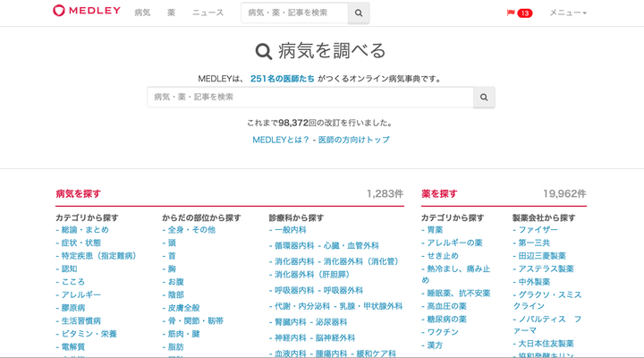The width and height of the screenshot is (644, 358).
Task: Open the 胃薬 drug category
Action: click(435, 230)
